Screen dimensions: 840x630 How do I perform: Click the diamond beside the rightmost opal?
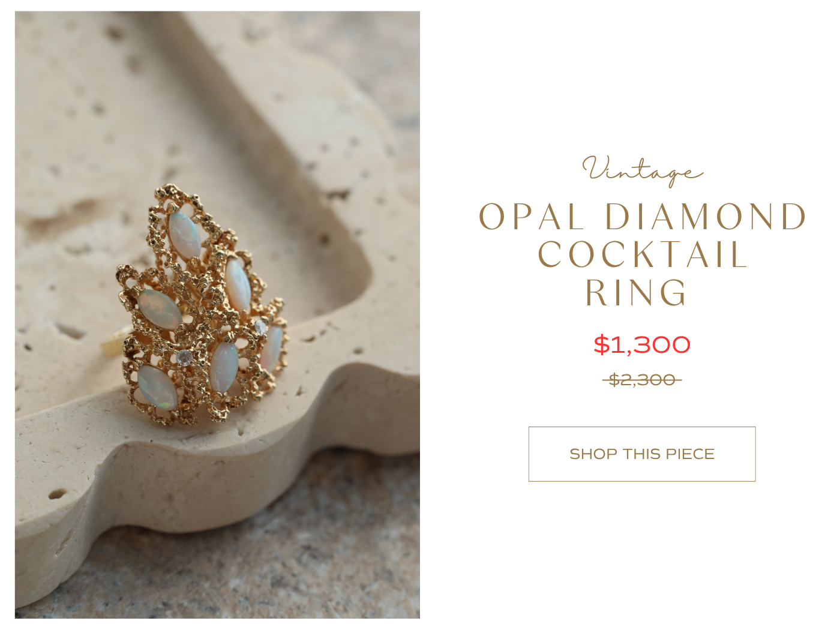(x=260, y=328)
